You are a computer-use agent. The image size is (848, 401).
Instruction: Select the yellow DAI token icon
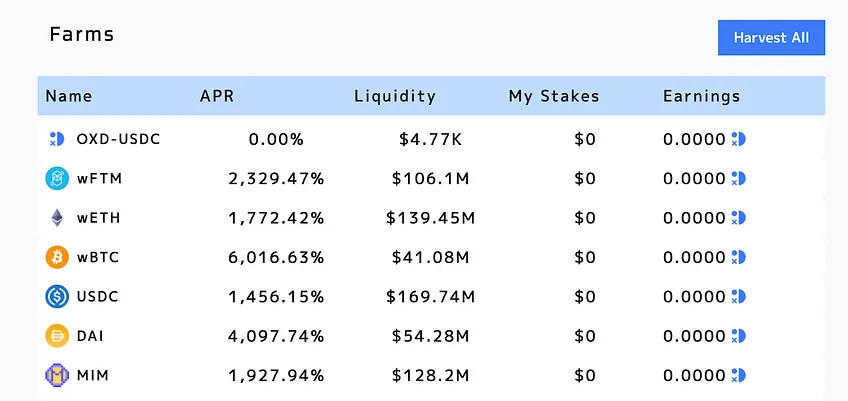tap(57, 336)
